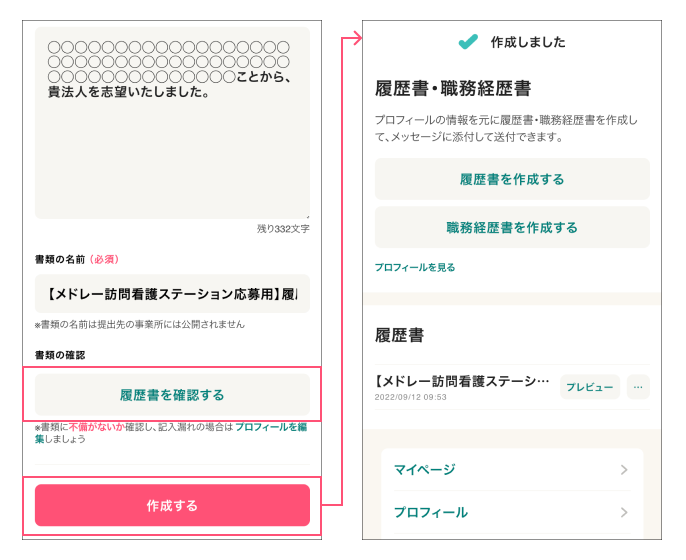Click the 履歴書・職務経歴書 heading

point(453,88)
